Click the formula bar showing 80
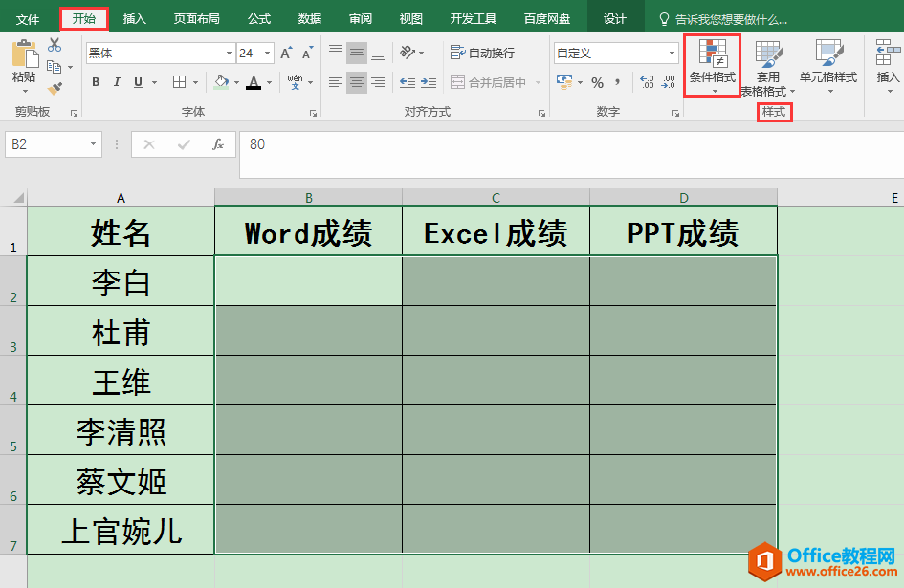 (x=571, y=155)
